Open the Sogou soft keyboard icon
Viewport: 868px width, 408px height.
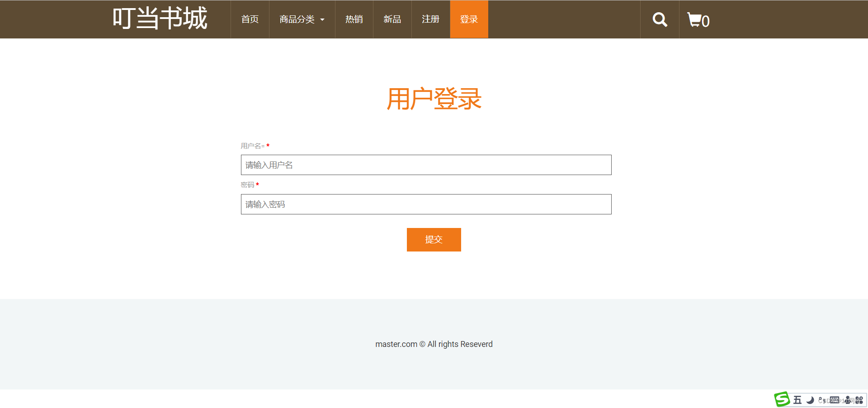tap(835, 399)
